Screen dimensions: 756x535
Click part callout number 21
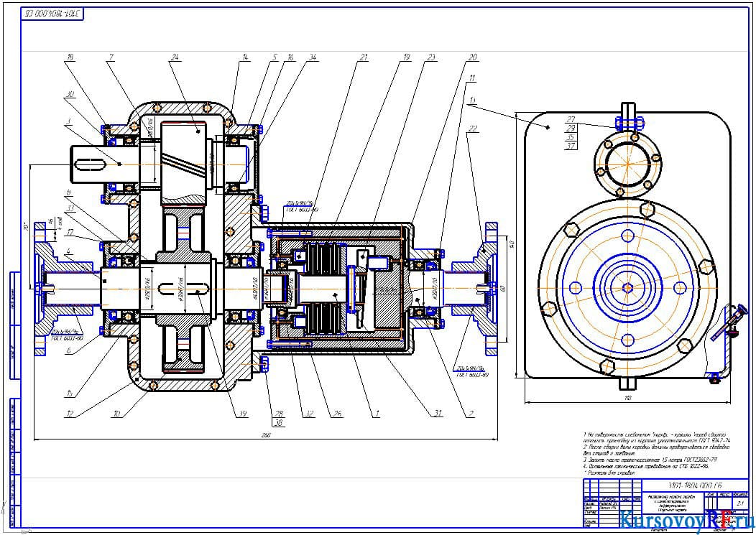[x=363, y=57]
